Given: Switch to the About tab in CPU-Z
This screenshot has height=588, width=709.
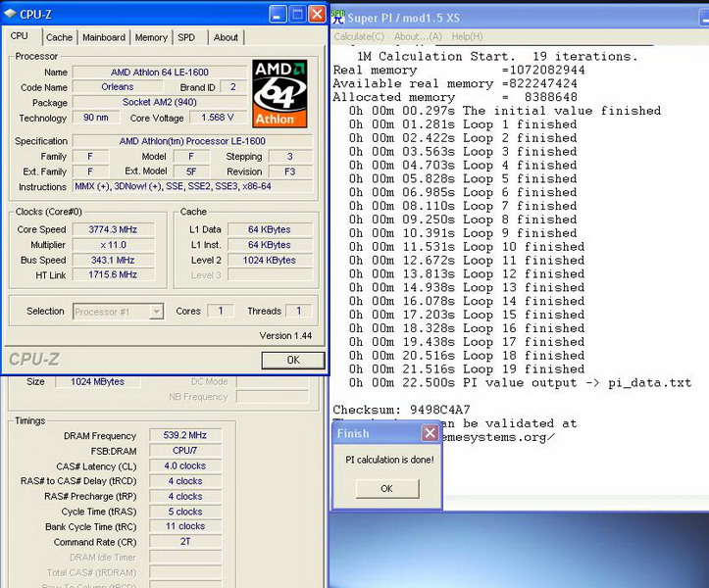Looking at the screenshot, I should tap(226, 37).
